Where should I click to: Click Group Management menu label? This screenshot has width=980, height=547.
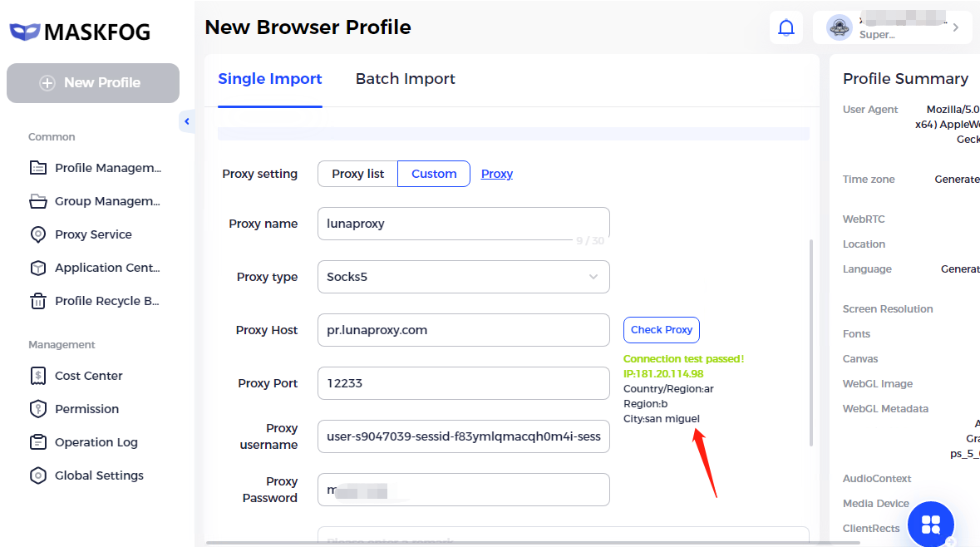(x=107, y=201)
